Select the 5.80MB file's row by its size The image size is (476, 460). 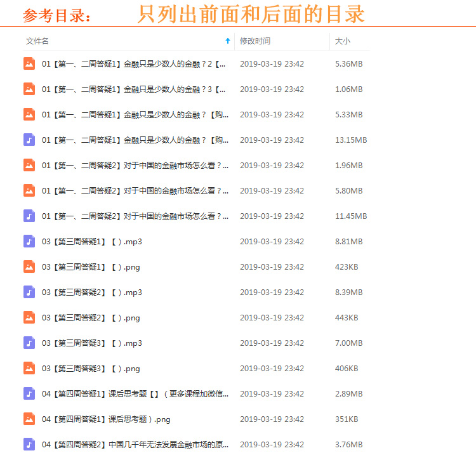[x=348, y=190]
